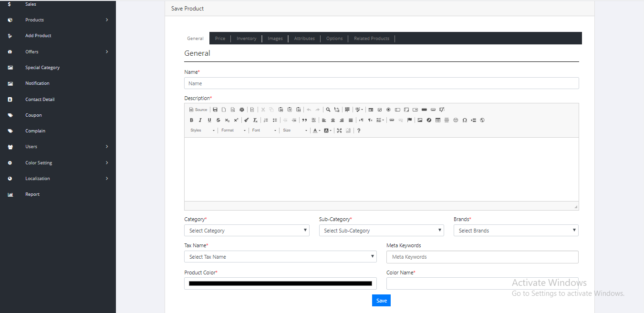This screenshot has height=313, width=644.
Task: Insert an image using the image icon
Action: click(420, 120)
